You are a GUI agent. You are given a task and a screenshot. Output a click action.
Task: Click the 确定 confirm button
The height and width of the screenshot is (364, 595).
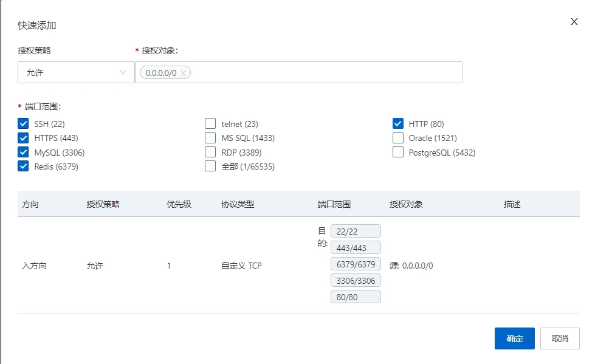(514, 338)
